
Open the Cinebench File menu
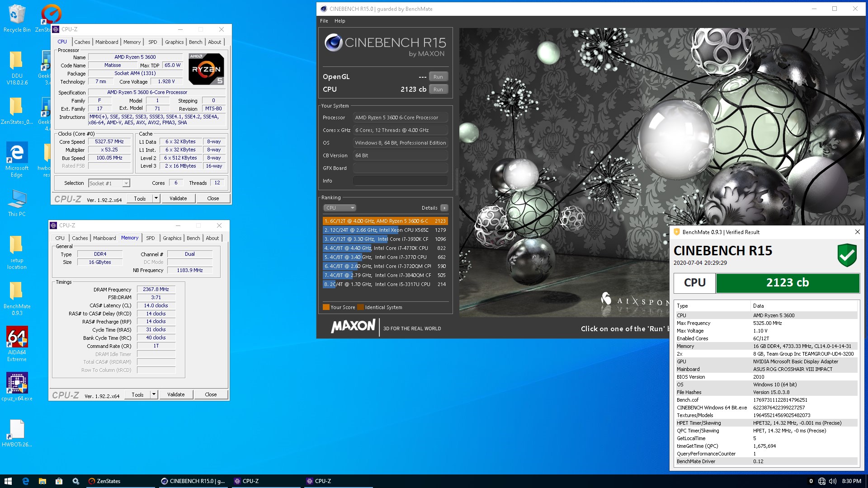pyautogui.click(x=324, y=21)
